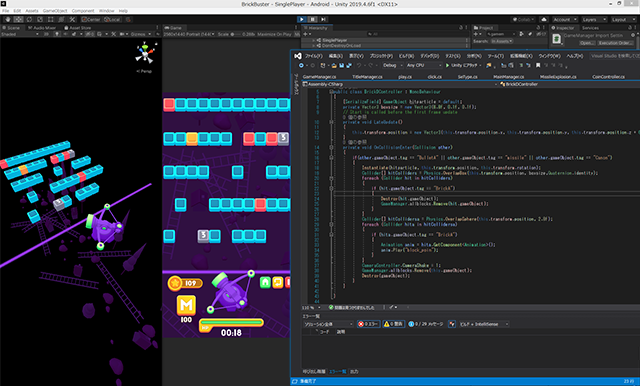Open the MainManager.cs tab
The height and width of the screenshot is (386, 640).
pyautogui.click(x=509, y=77)
